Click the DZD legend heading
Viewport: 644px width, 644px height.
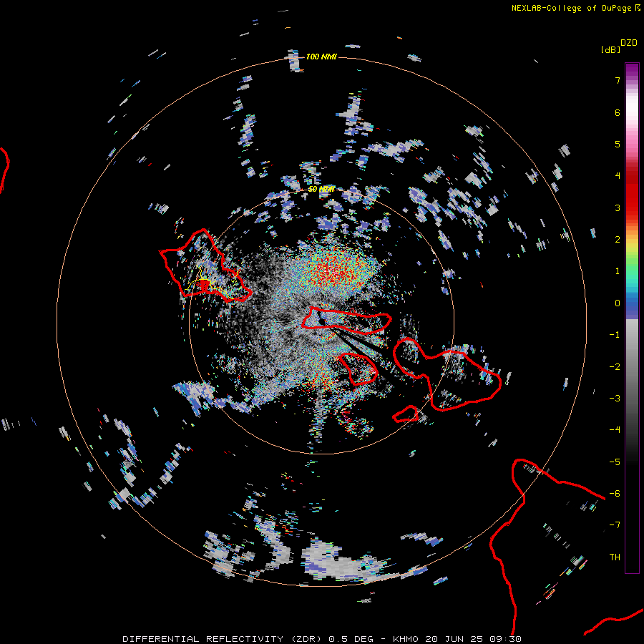tap(629, 43)
